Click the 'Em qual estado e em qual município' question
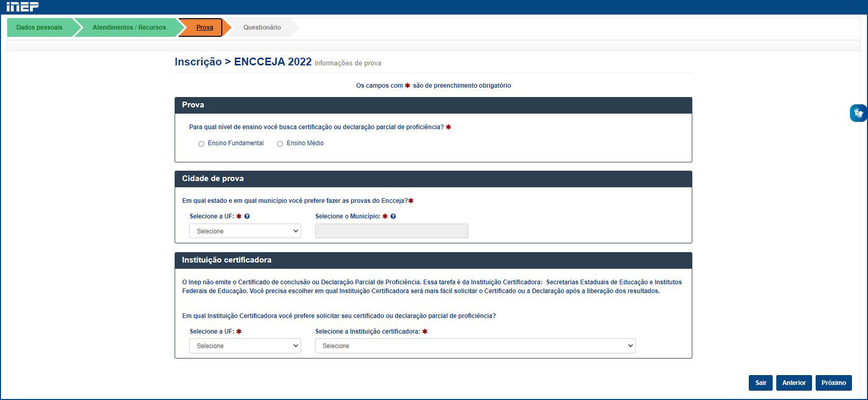Image resolution: width=868 pixels, height=400 pixels. coord(295,201)
